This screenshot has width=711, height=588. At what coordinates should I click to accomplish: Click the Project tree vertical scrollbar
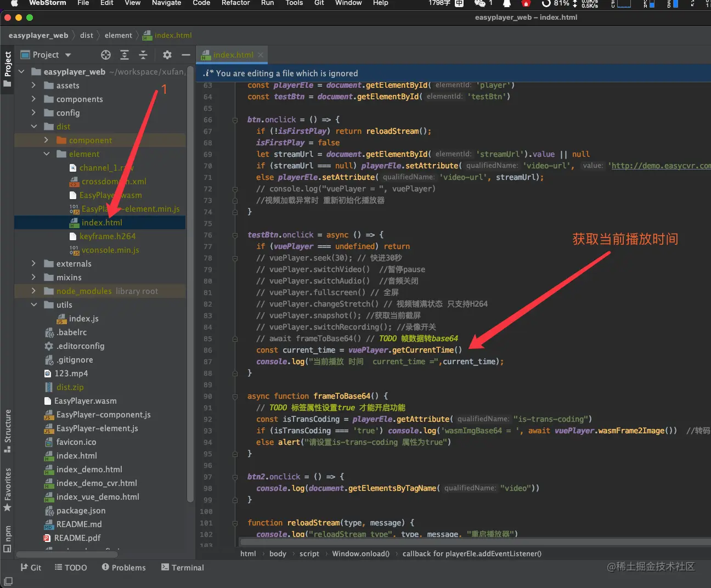pyautogui.click(x=190, y=285)
